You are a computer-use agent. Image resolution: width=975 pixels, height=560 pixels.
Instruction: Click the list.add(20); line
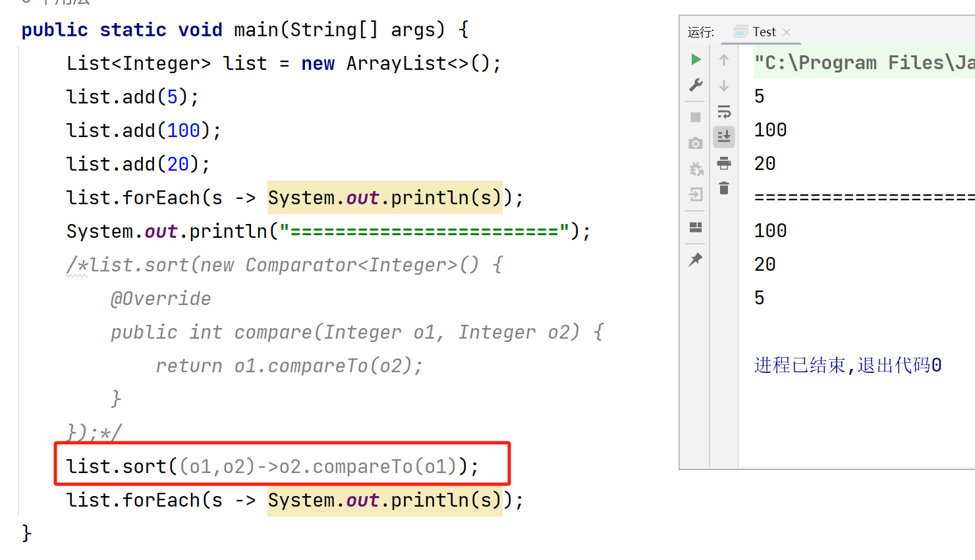138,165
